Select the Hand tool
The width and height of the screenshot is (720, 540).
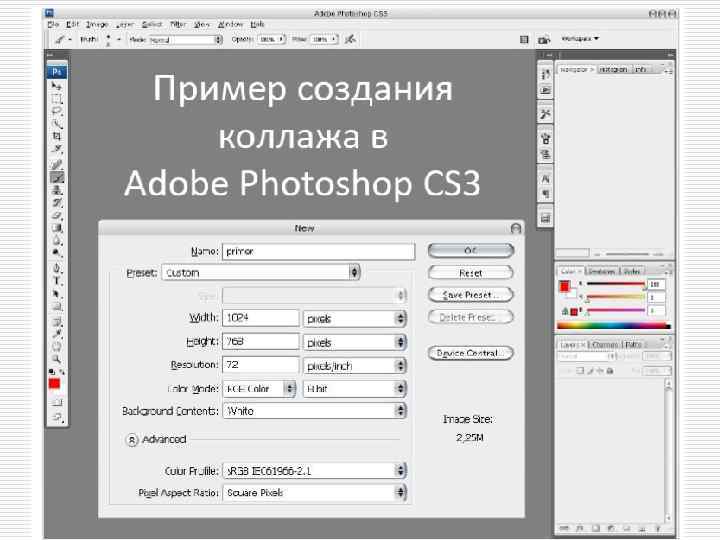tap(56, 346)
